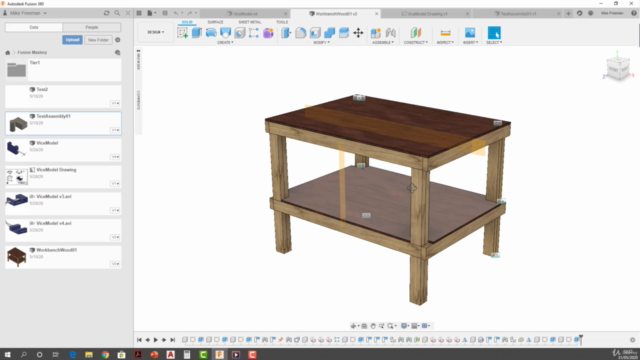
Task: Select the Move/Copy arrows tool
Action: click(x=358, y=33)
